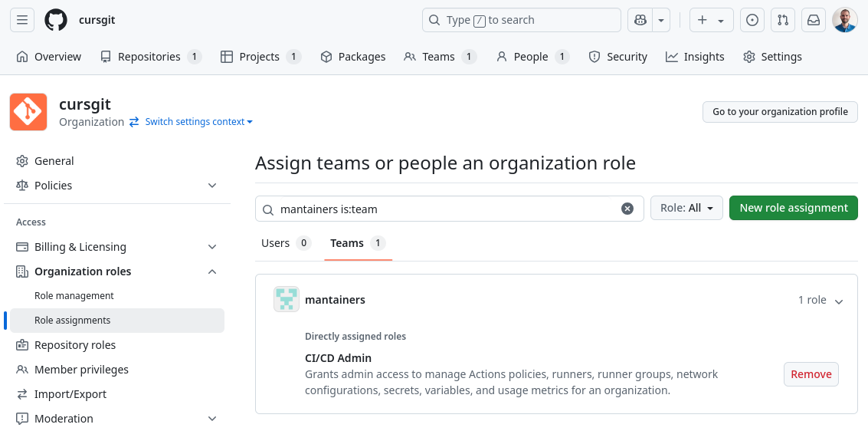Open GitHub Copilot chat icon
This screenshot has width=868, height=431.
640,20
